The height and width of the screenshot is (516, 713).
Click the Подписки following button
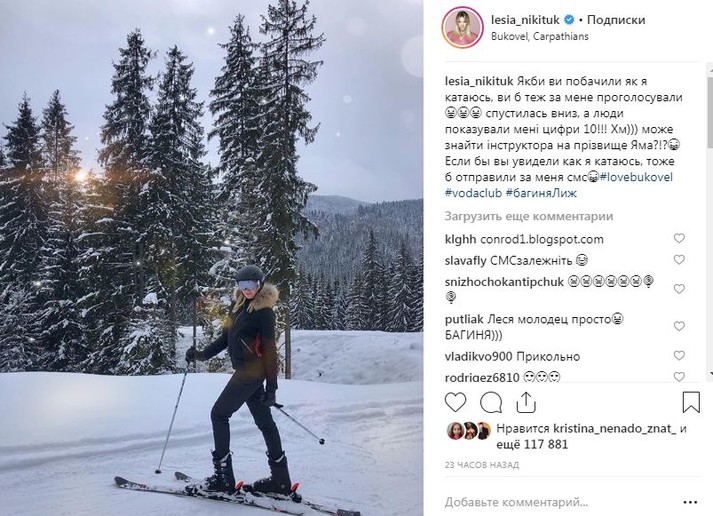(615, 20)
